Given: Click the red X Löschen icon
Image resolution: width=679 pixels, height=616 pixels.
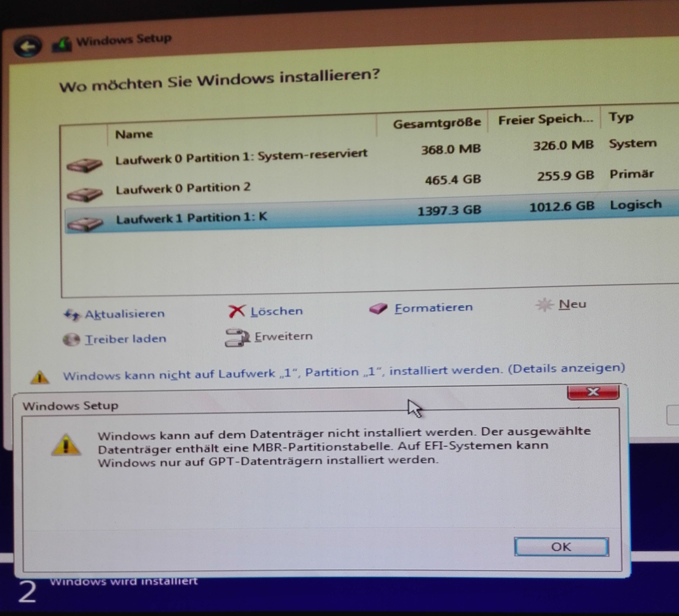Looking at the screenshot, I should [x=237, y=311].
